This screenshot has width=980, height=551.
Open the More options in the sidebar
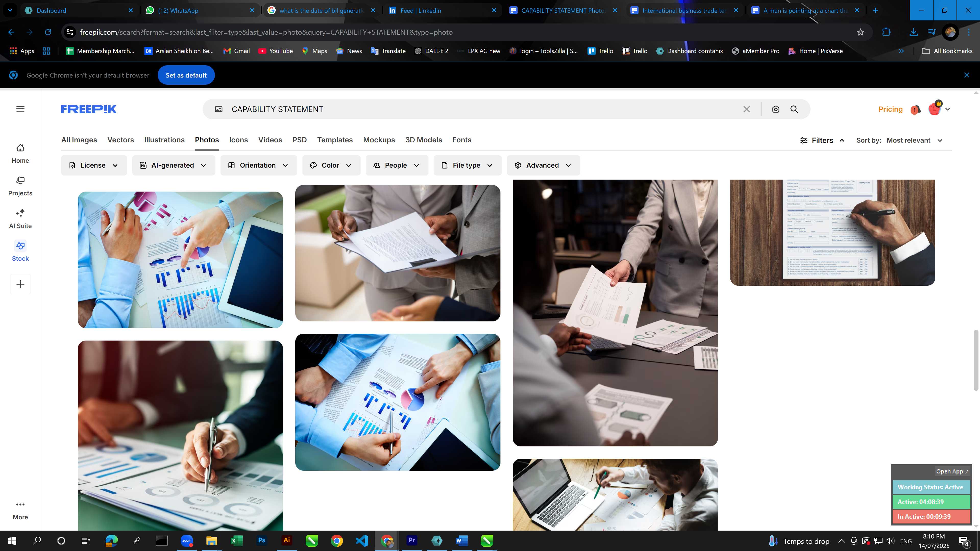click(20, 510)
